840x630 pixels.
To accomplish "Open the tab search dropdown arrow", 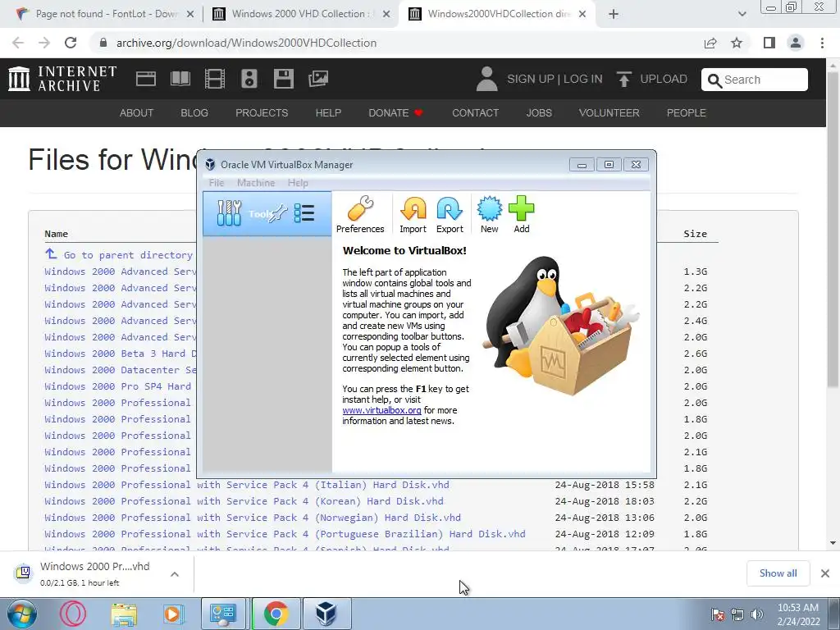I will point(742,14).
